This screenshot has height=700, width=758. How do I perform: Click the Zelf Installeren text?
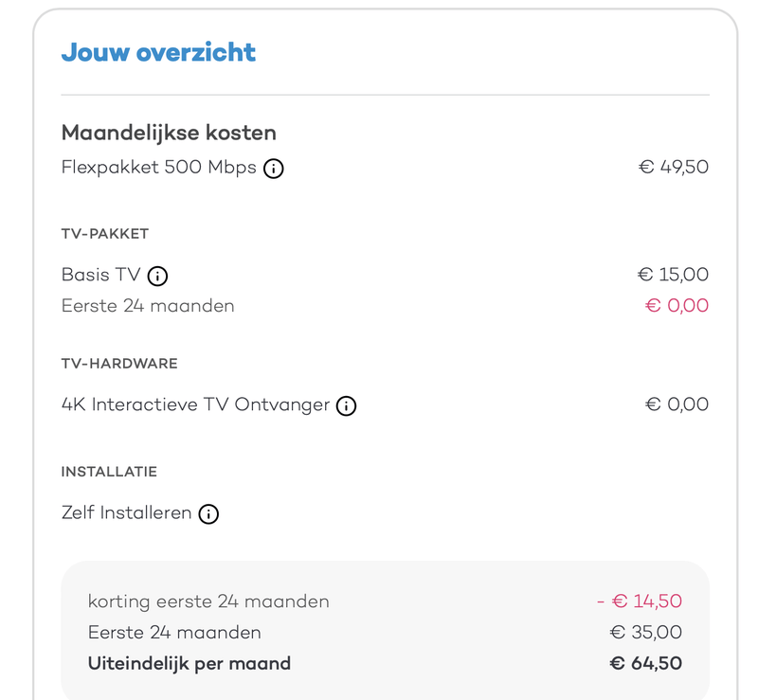coord(126,513)
